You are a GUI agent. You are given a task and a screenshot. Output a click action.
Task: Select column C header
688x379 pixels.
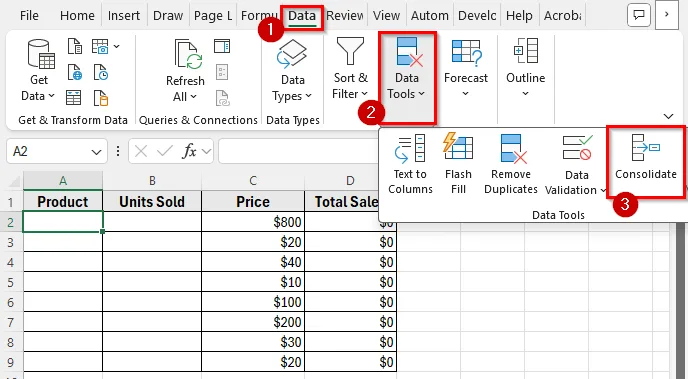[x=253, y=181]
